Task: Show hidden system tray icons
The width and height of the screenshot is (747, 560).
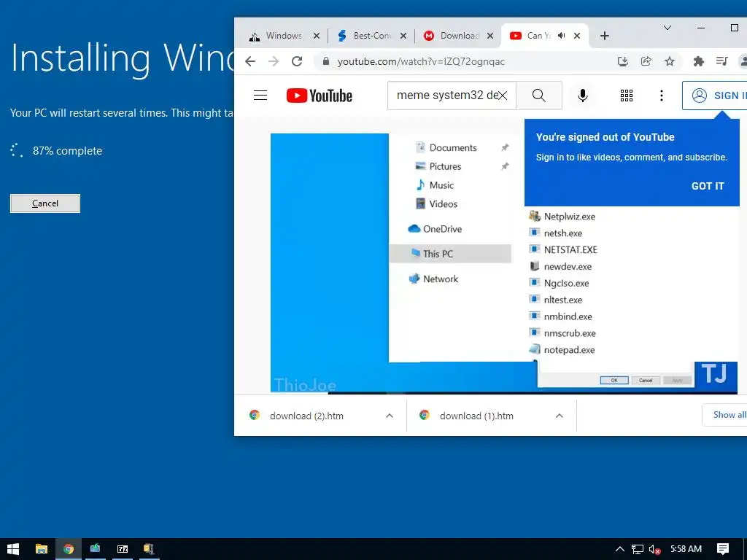Action: tap(620, 549)
